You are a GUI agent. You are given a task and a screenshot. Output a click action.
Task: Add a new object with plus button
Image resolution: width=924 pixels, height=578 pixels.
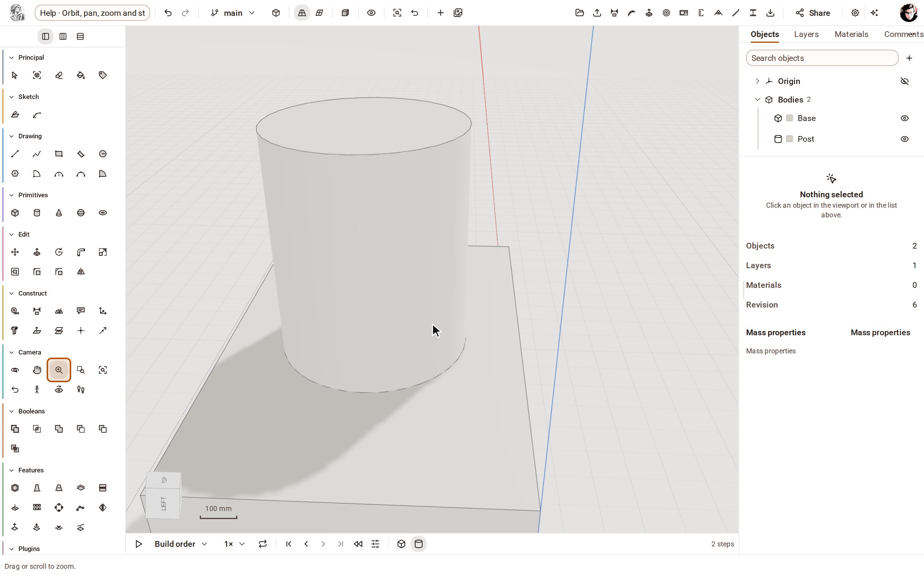pyautogui.click(x=909, y=58)
